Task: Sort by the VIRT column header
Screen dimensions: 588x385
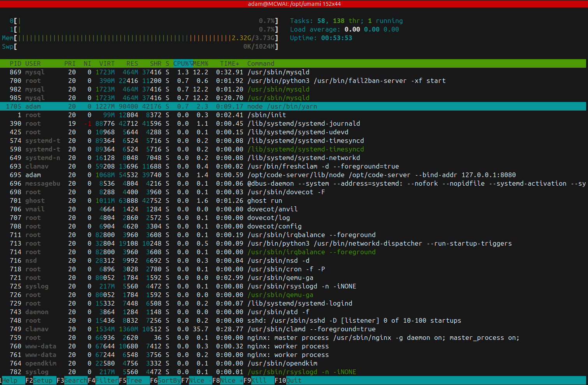Action: pyautogui.click(x=107, y=63)
